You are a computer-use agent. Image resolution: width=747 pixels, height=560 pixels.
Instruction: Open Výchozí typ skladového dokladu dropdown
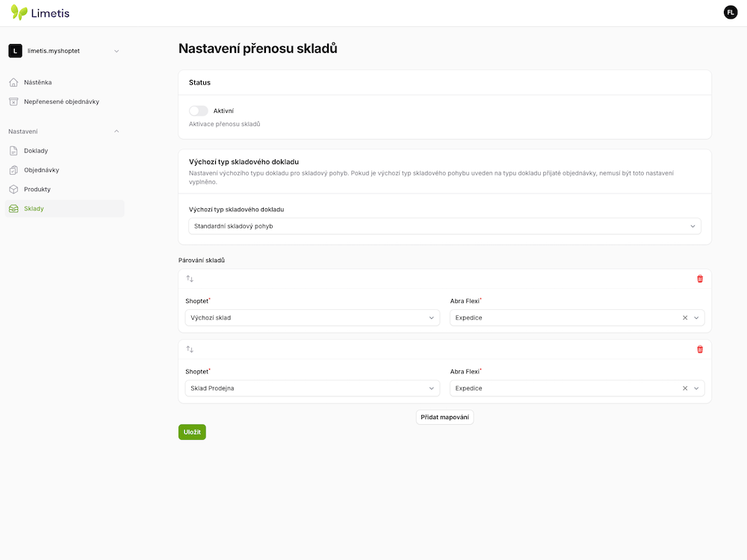(444, 226)
